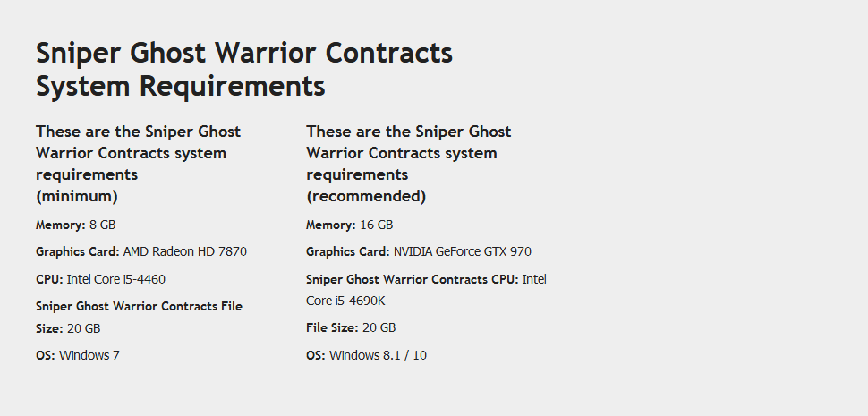Click the Windows 7 OS value
This screenshot has width=868, height=416.
pos(89,355)
